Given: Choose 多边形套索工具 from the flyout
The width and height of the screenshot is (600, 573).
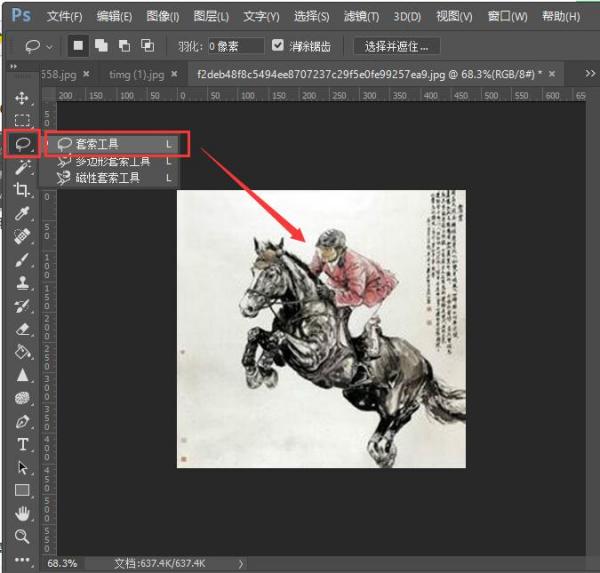Looking at the screenshot, I should pos(113,161).
